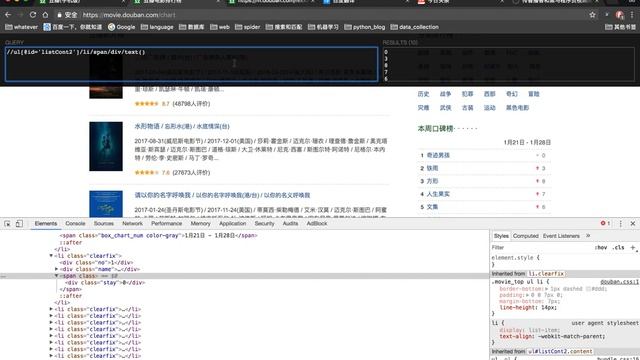Select the Elements tab
This screenshot has width=640, height=360.
coord(46,223)
